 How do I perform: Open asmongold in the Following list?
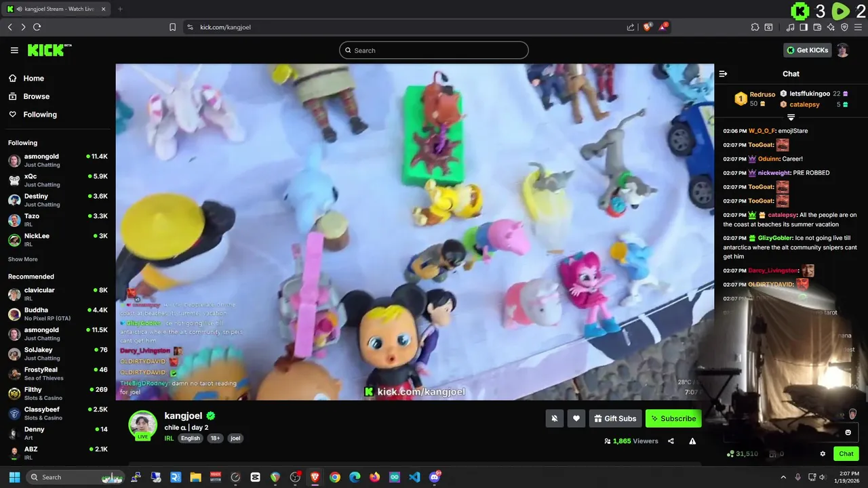pos(58,161)
